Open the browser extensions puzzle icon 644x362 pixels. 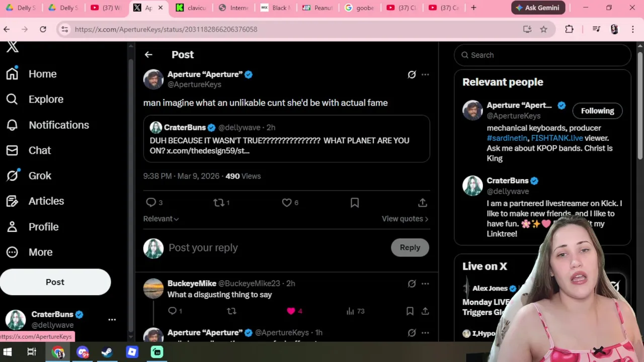tap(569, 29)
